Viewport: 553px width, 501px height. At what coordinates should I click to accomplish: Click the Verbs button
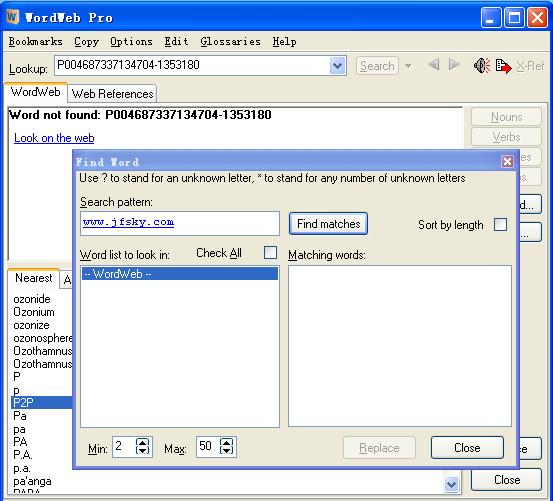[x=506, y=137]
